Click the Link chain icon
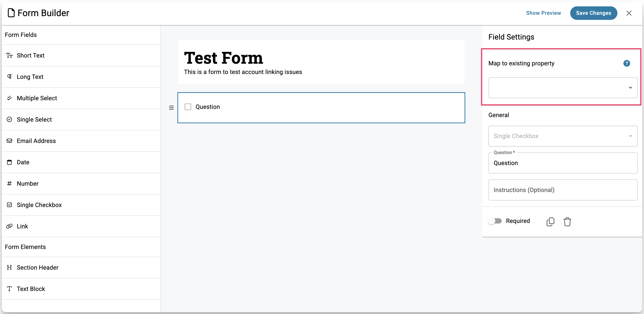 10,226
